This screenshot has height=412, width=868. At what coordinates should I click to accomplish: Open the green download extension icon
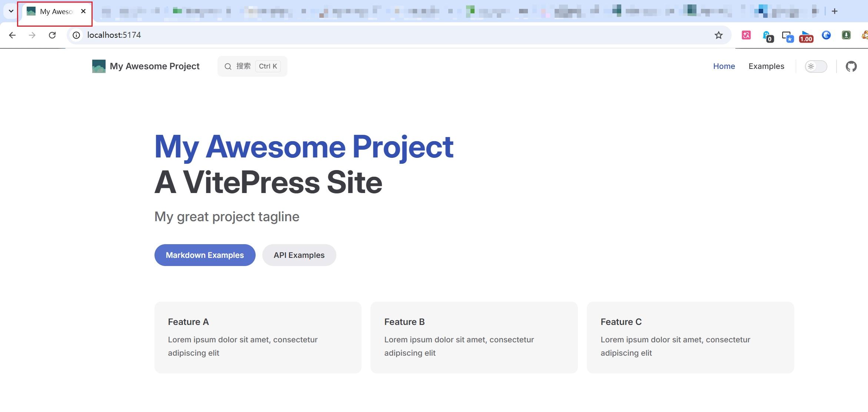pyautogui.click(x=846, y=35)
